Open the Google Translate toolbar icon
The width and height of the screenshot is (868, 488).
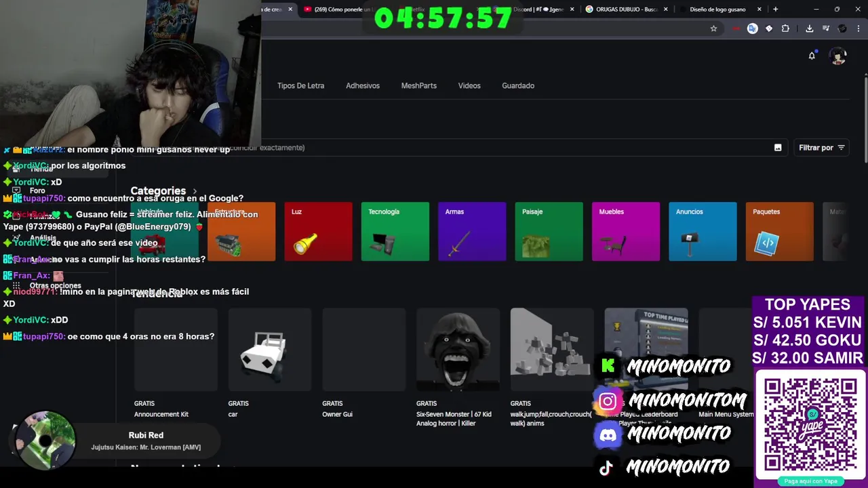(752, 28)
